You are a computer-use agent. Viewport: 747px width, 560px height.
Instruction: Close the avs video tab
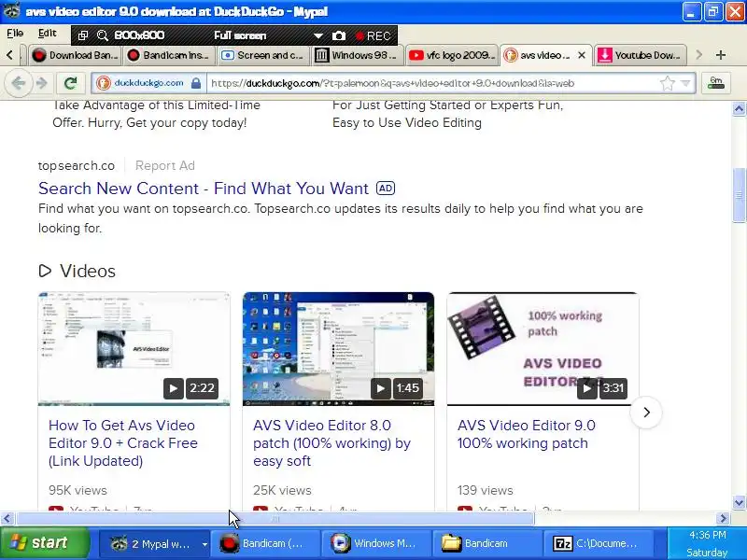click(582, 55)
